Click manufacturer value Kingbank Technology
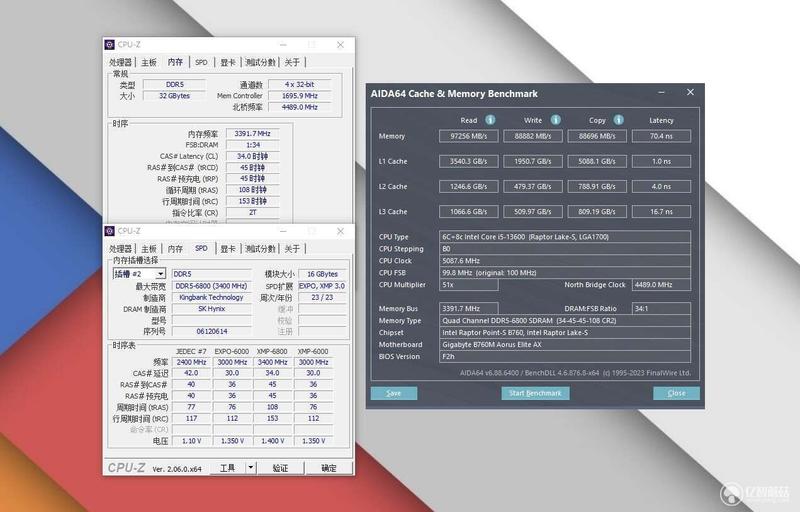 [211, 297]
